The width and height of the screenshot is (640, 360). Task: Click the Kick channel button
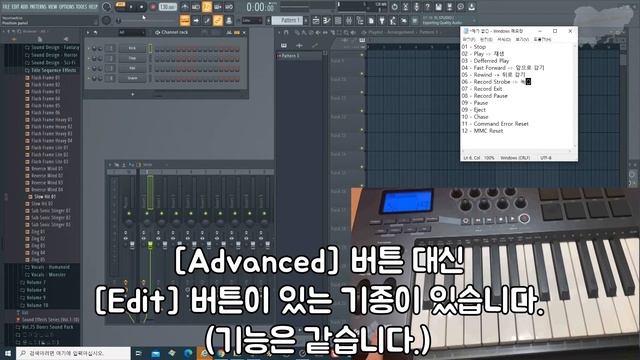(132, 48)
